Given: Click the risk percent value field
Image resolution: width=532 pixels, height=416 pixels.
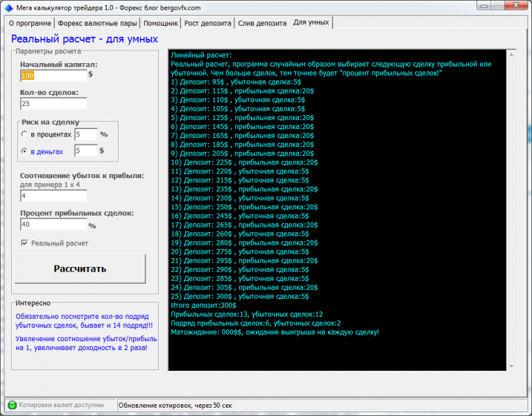Looking at the screenshot, I should tap(86, 135).
